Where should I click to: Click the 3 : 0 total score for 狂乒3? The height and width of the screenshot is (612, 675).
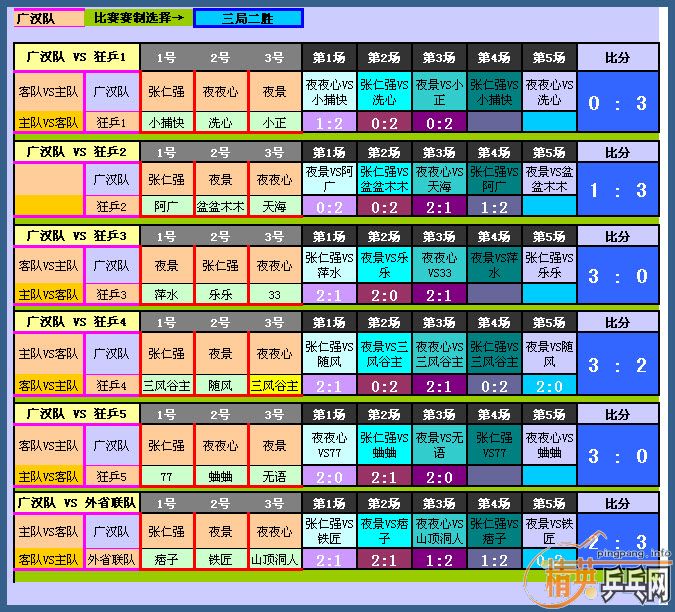618,275
